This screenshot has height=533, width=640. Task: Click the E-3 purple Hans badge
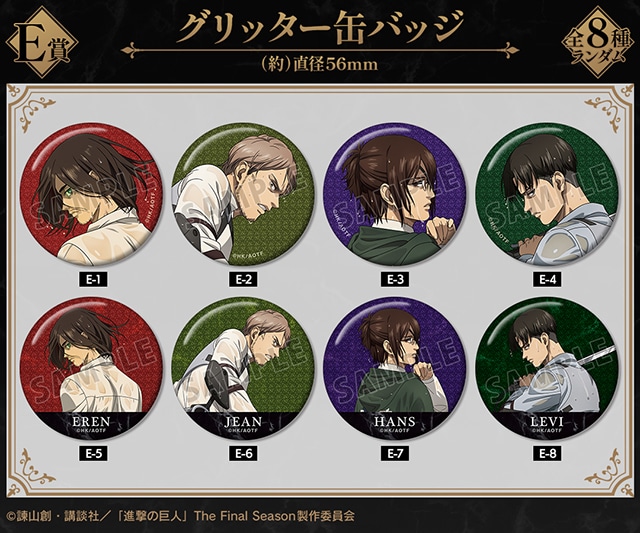click(x=395, y=195)
